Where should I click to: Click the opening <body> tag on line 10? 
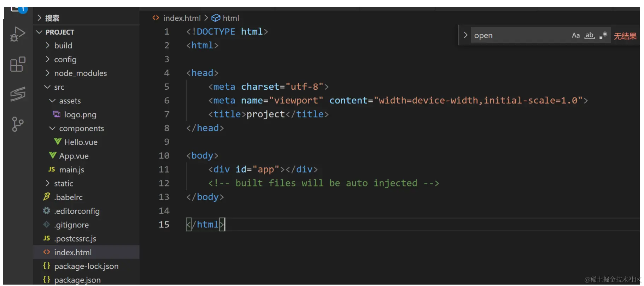click(x=202, y=155)
